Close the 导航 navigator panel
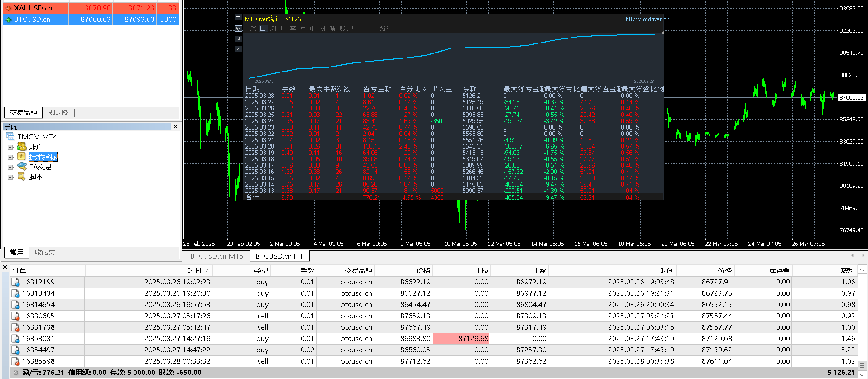868x379 pixels. click(x=176, y=127)
